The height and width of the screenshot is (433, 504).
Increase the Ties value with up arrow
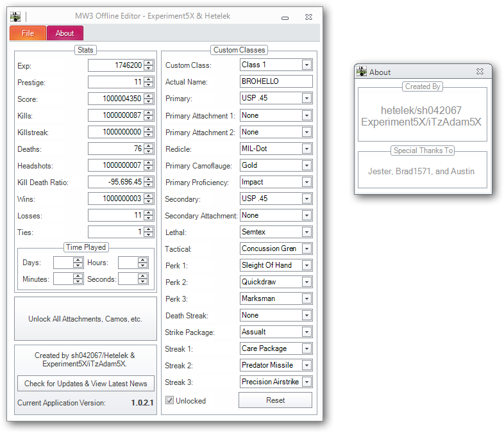(x=149, y=229)
